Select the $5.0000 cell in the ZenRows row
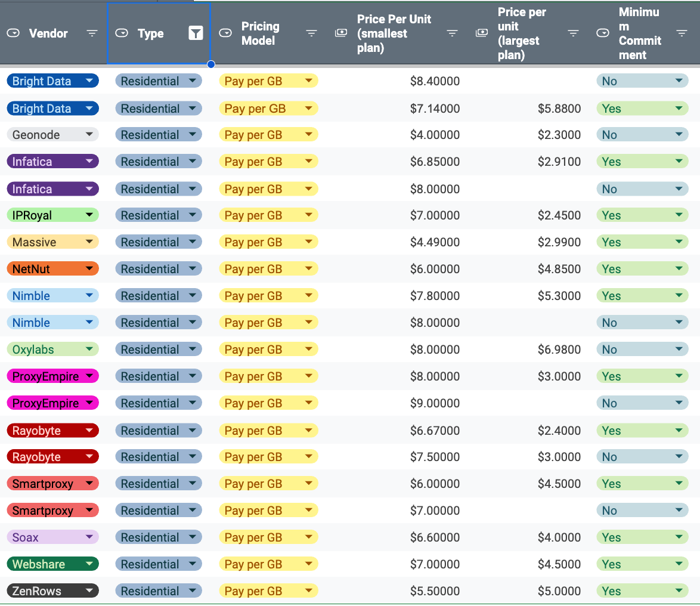The image size is (700, 606). (559, 591)
